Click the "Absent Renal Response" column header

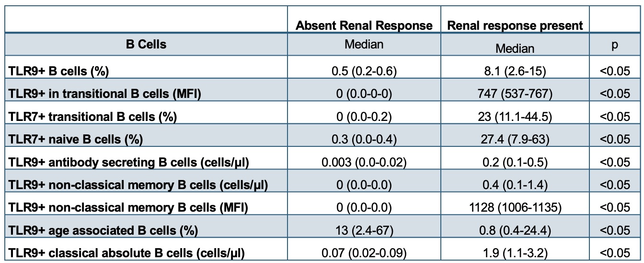[x=364, y=25]
